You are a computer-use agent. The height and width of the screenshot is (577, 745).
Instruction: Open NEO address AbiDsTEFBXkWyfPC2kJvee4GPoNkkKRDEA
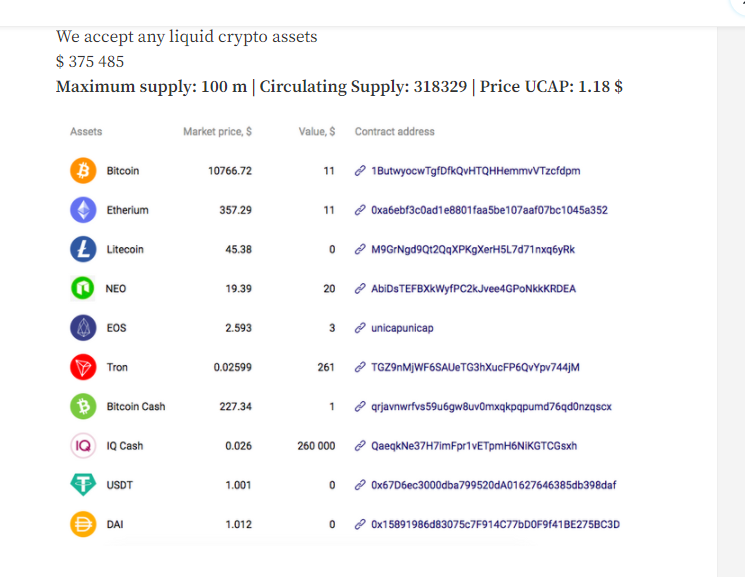click(x=473, y=288)
